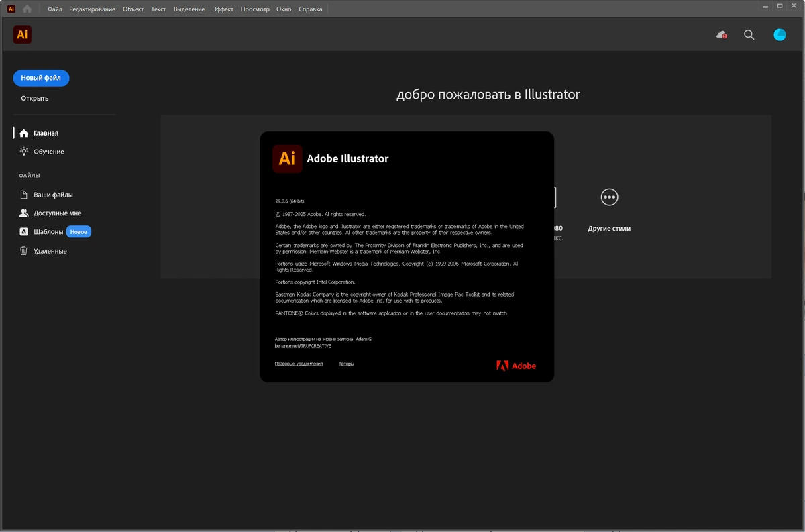Open the cloud sync status icon
Viewport: 805px width, 532px height.
(722, 35)
